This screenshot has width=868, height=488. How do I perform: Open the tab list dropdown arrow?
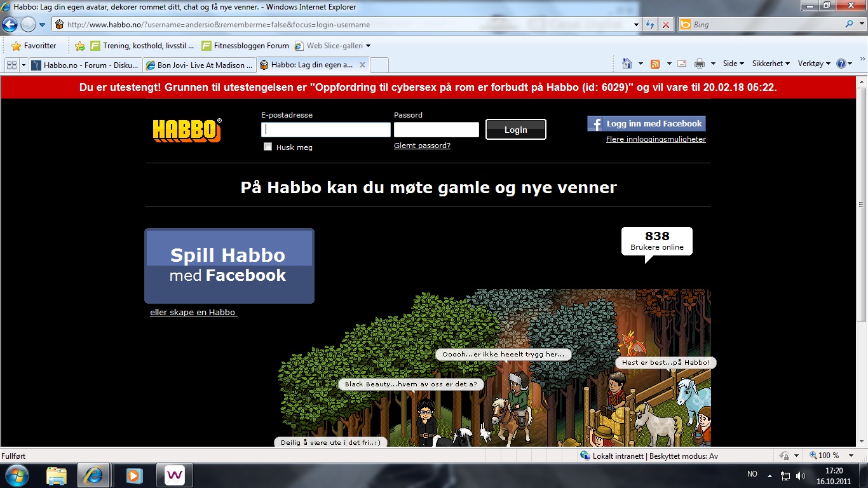pyautogui.click(x=24, y=65)
